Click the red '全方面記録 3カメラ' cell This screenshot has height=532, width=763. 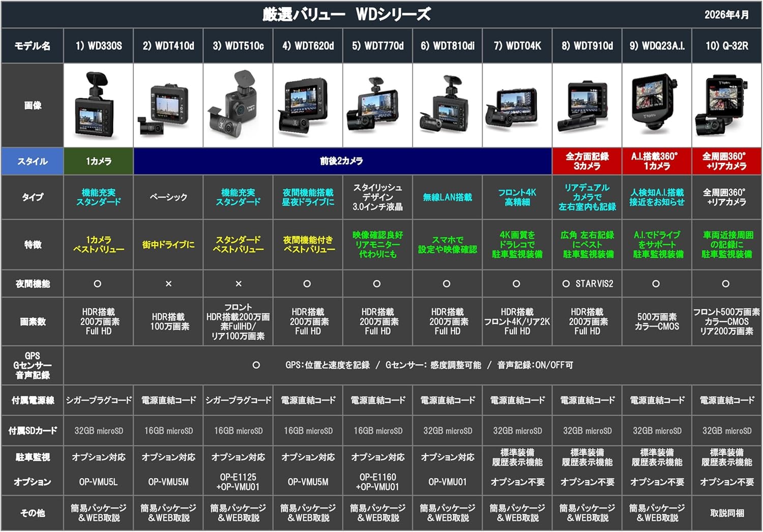coord(587,161)
